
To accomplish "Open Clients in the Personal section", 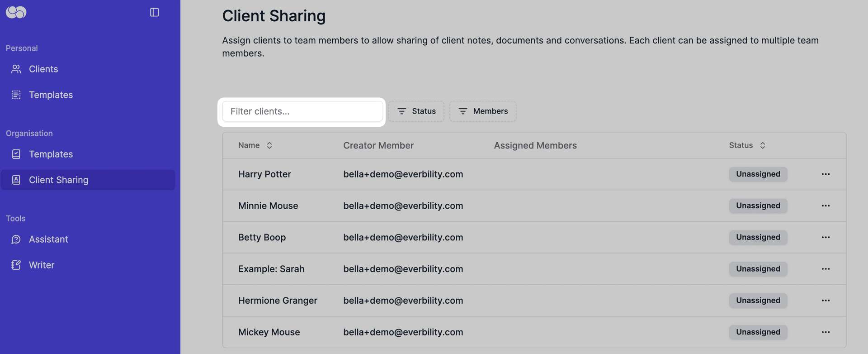I will click(x=88, y=69).
